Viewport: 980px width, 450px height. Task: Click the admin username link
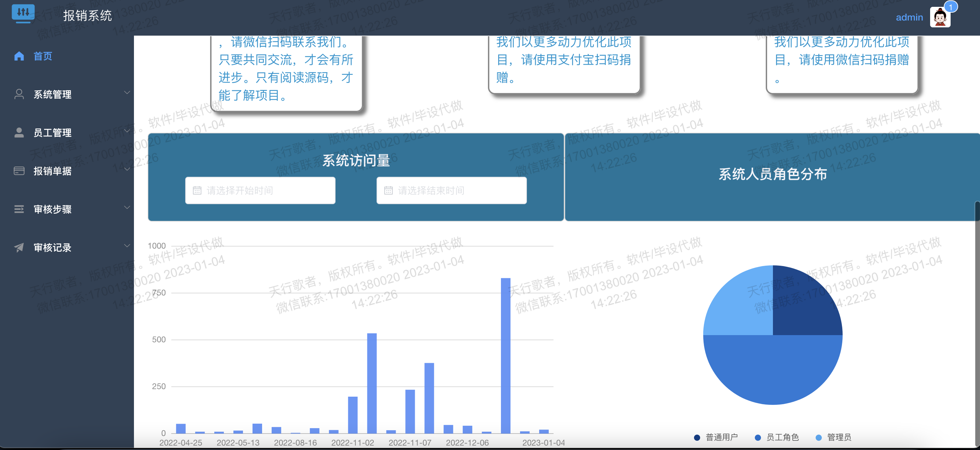click(x=909, y=17)
